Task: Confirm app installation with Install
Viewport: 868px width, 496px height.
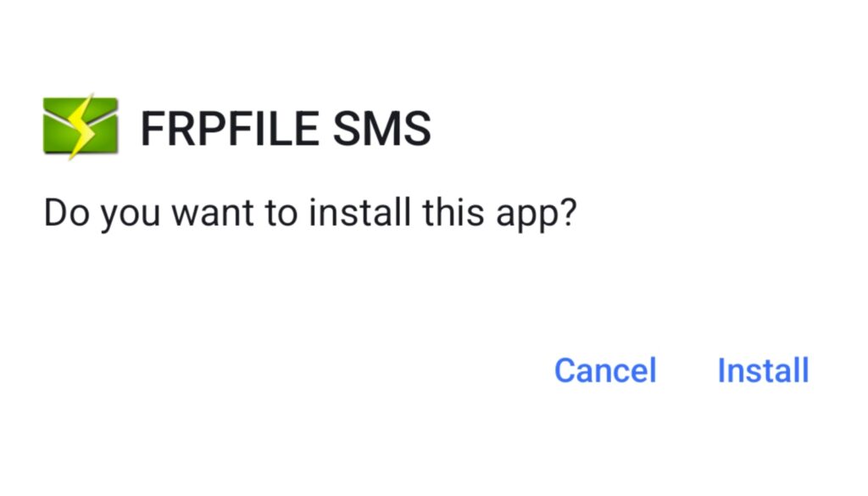Action: (x=763, y=371)
